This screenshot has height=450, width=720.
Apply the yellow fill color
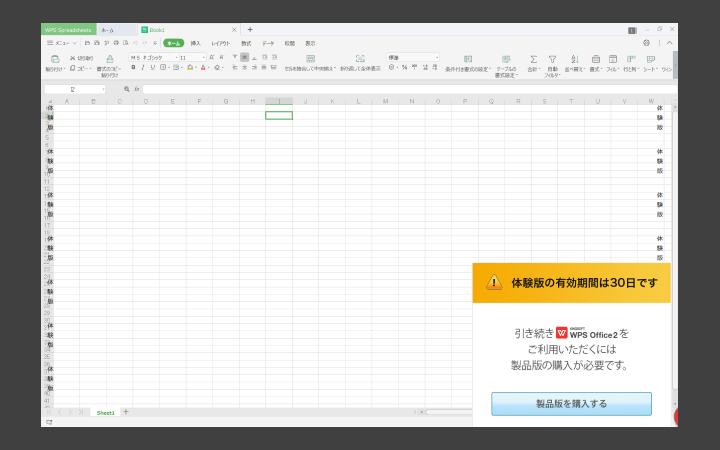point(190,68)
